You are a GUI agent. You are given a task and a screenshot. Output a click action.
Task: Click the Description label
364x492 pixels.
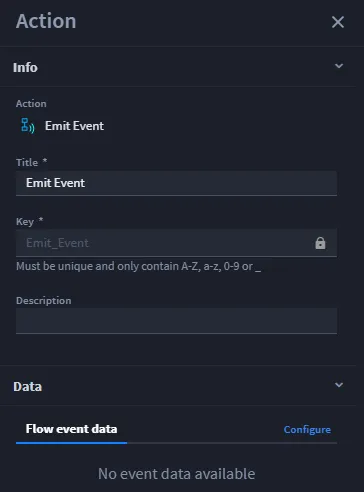pos(44,301)
